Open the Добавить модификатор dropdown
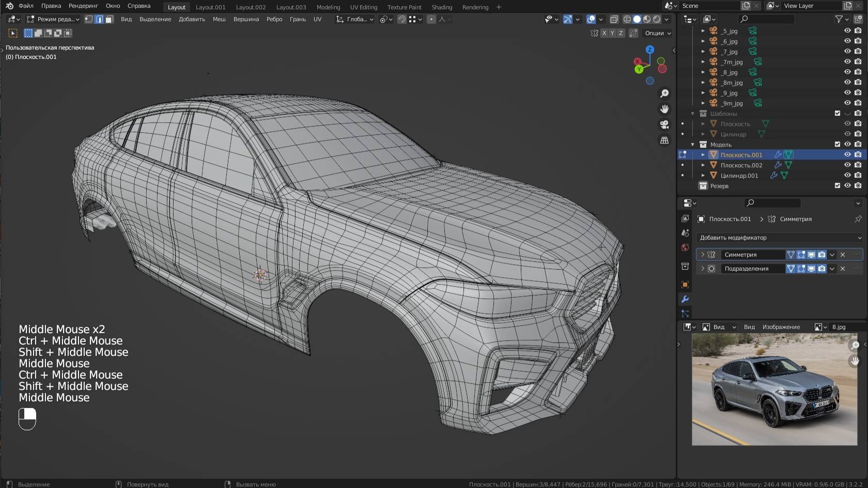This screenshot has height=488, width=868. 779,238
